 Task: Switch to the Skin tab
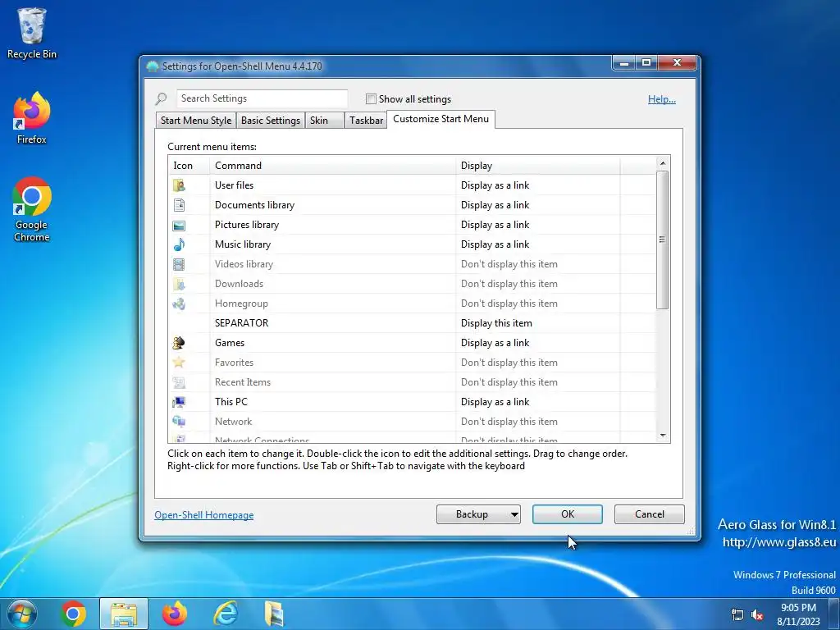324,121
